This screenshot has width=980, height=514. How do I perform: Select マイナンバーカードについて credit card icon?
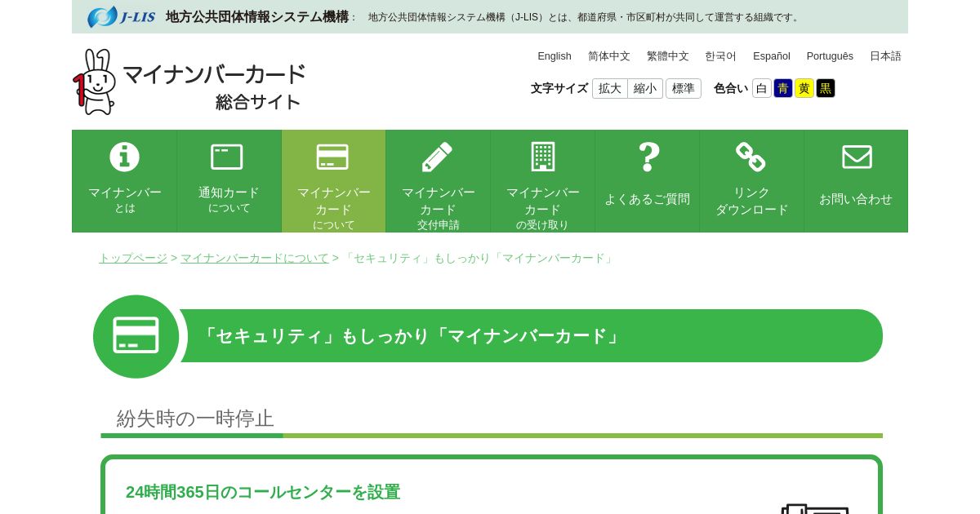click(333, 157)
